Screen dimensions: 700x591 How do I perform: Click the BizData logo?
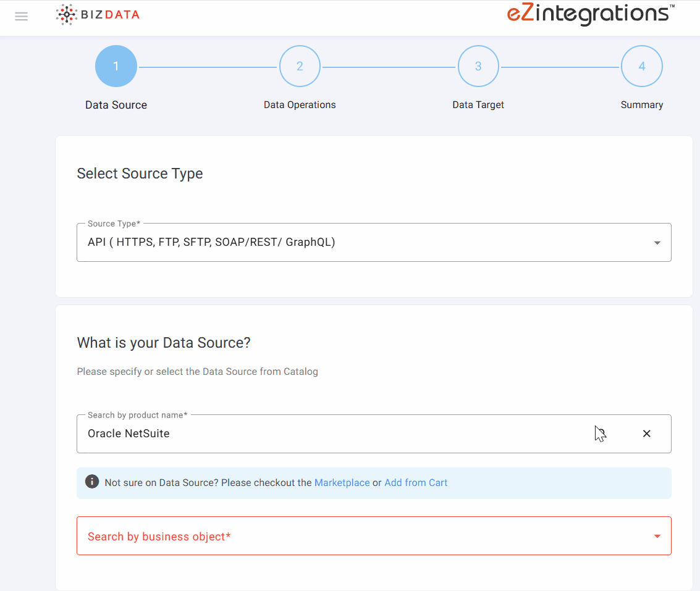tap(98, 15)
